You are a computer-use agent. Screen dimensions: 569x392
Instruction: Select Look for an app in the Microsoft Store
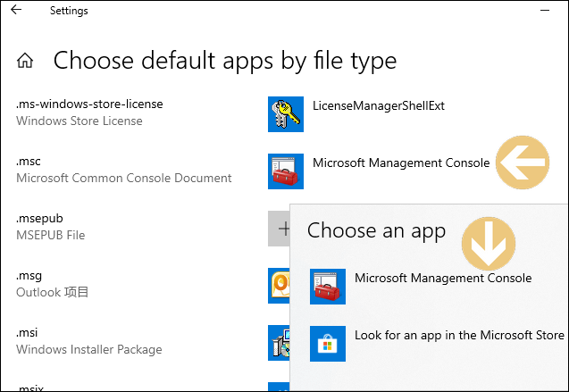pos(459,336)
